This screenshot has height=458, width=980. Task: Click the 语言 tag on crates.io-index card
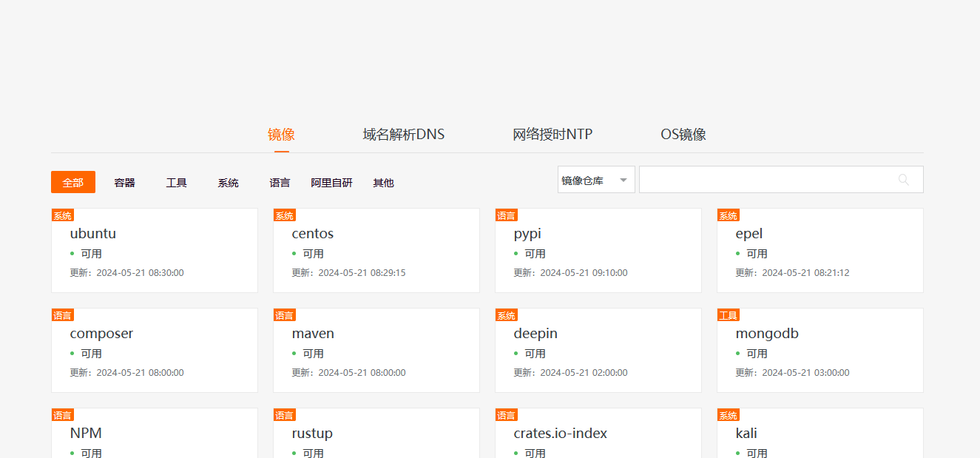coord(507,415)
